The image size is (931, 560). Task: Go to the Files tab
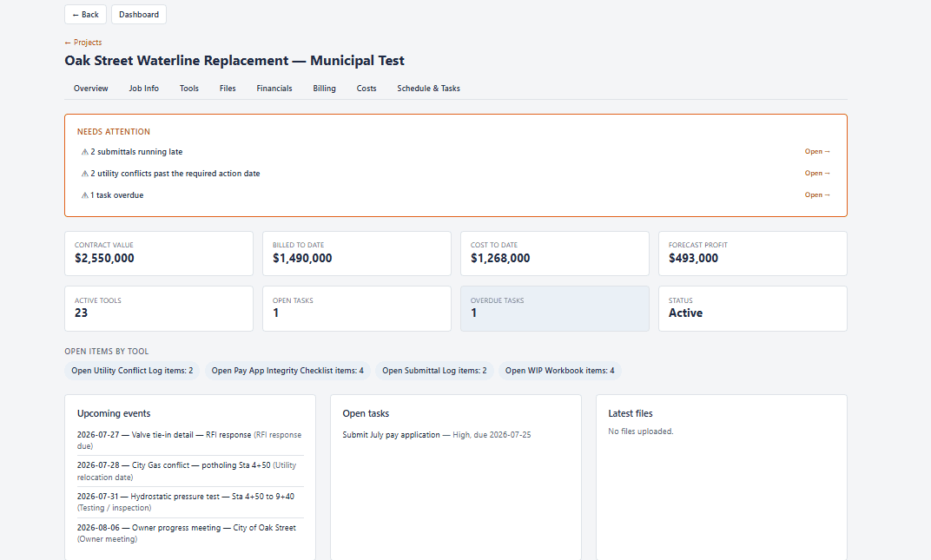228,88
